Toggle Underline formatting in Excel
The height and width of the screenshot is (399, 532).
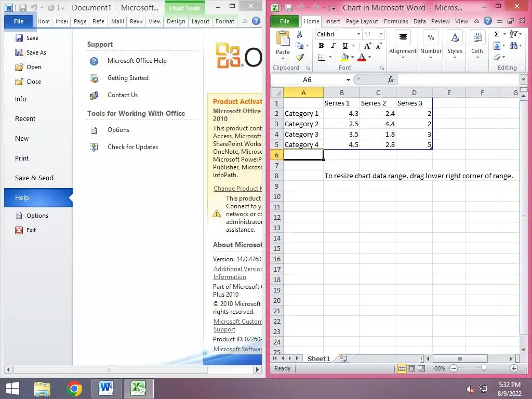tap(345, 46)
